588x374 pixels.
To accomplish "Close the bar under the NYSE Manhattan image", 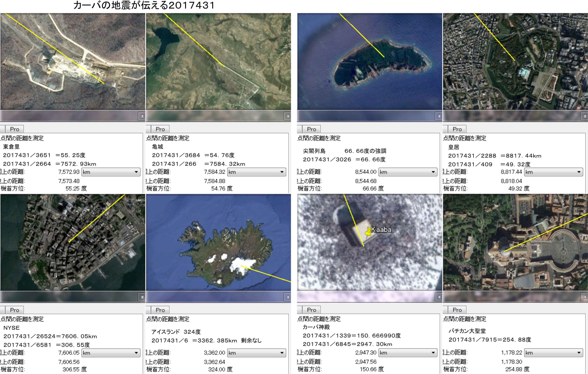I will click(x=142, y=297).
